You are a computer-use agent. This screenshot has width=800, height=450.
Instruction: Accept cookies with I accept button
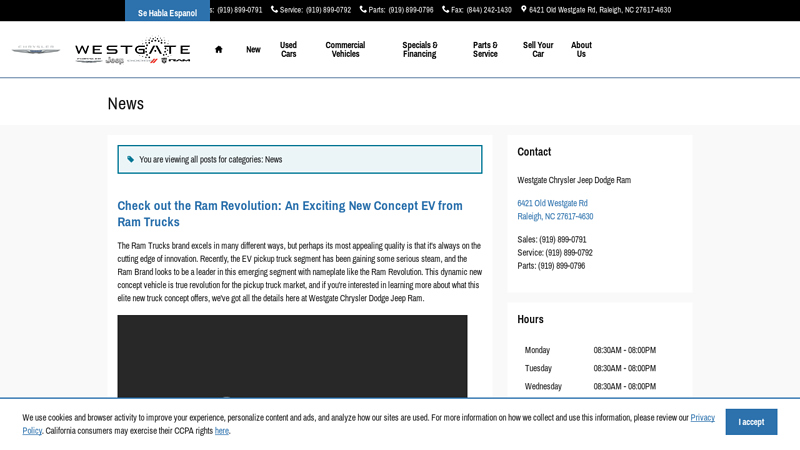click(x=750, y=422)
